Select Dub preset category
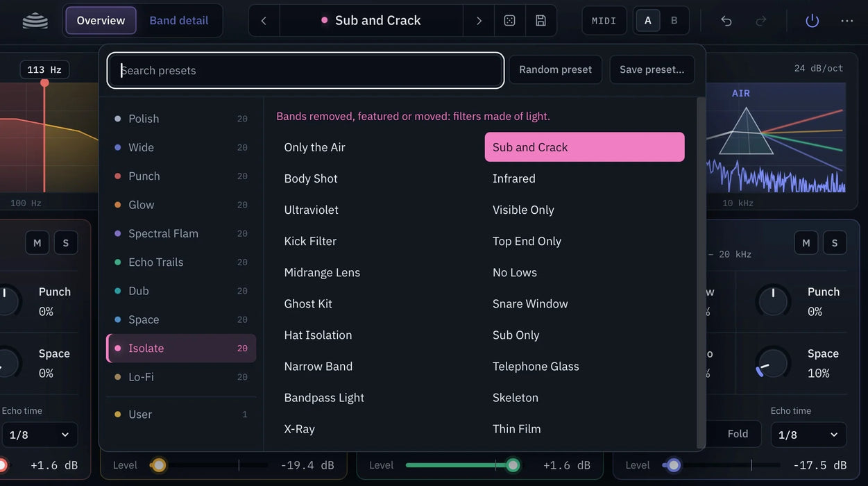Image resolution: width=868 pixels, height=486 pixels. (181, 291)
